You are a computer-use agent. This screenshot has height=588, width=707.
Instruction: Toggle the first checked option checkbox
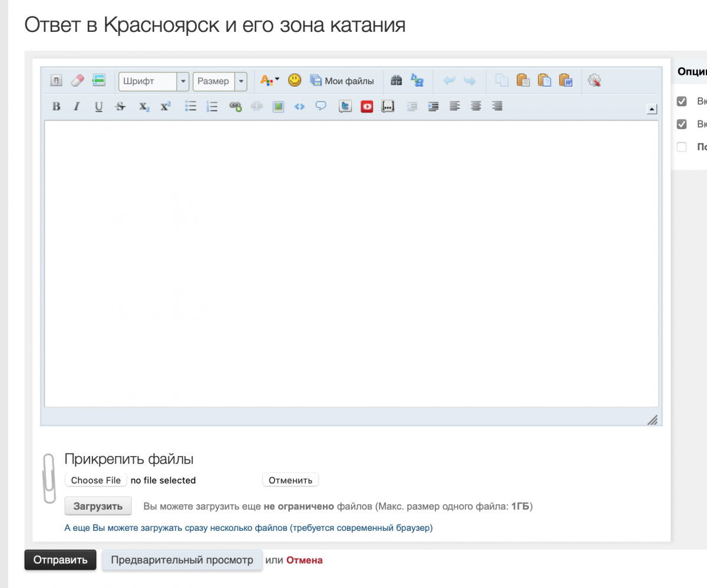pos(682,101)
